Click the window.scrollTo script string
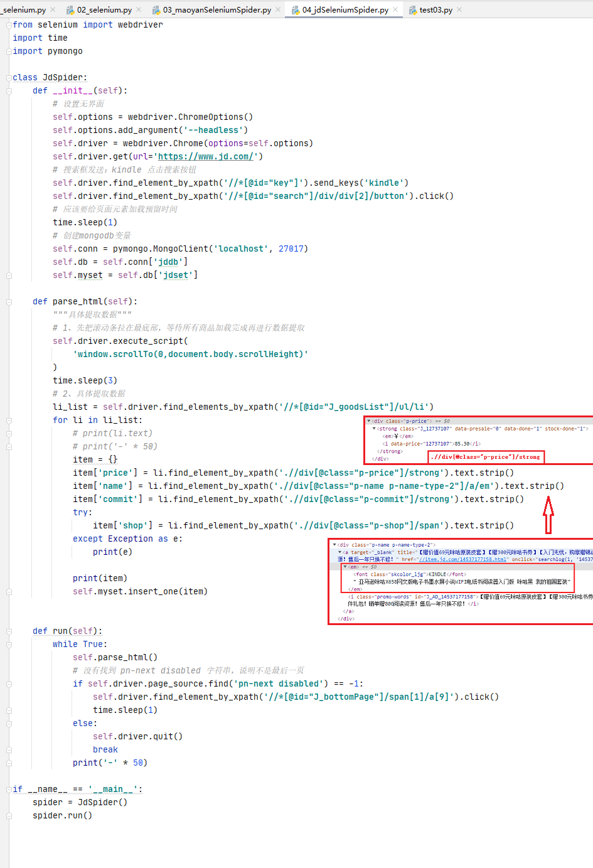 (191, 354)
